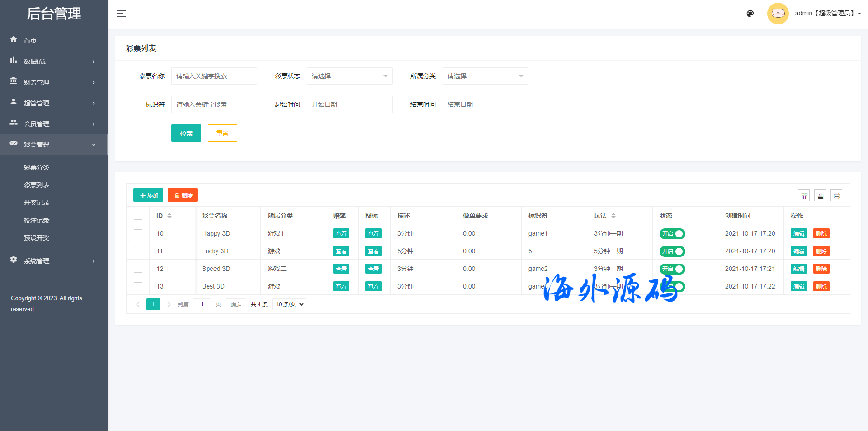Open the 彩票状态 dropdown
This screenshot has height=431, width=868.
point(349,76)
